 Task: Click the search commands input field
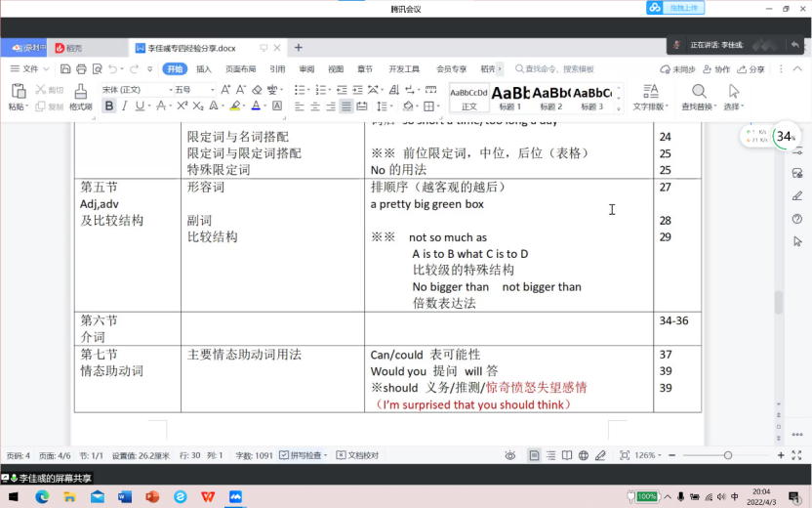point(559,69)
